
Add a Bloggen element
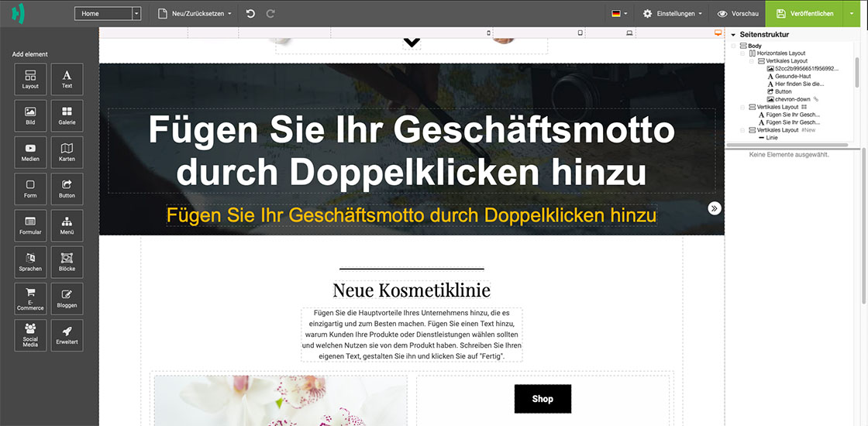point(67,299)
